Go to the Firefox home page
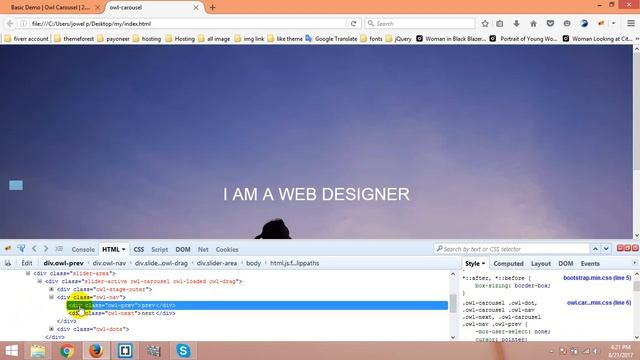The width and height of the screenshot is (640, 360). pyautogui.click(x=533, y=24)
